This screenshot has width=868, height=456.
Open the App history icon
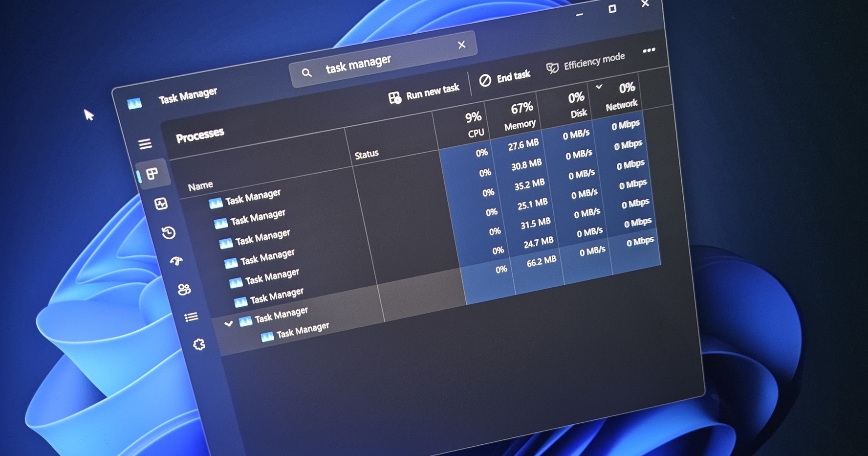[169, 233]
